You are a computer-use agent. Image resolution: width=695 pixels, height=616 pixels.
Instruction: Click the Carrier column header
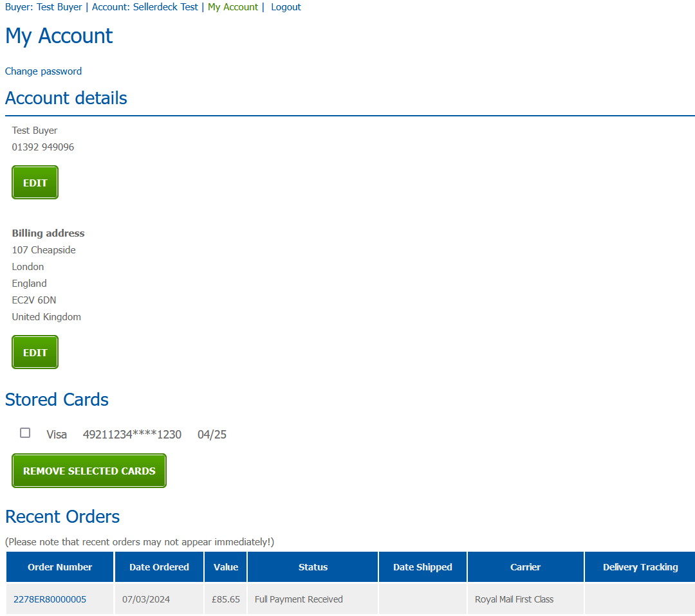pyautogui.click(x=525, y=567)
